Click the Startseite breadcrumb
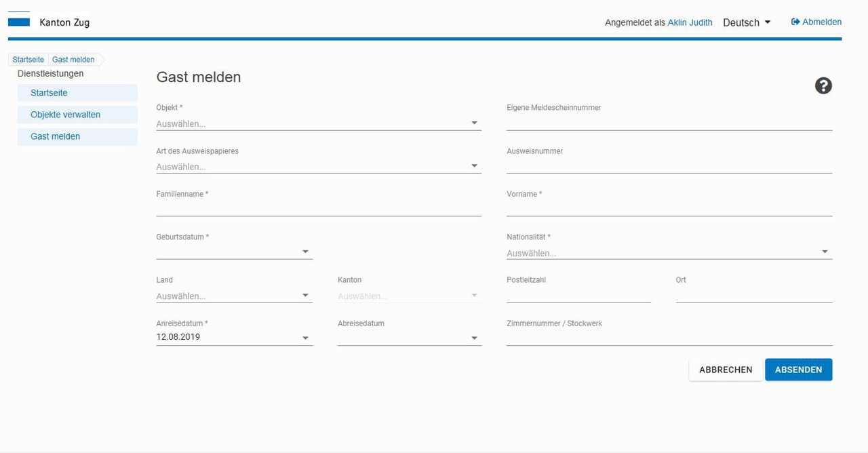868x453 pixels. (x=28, y=60)
